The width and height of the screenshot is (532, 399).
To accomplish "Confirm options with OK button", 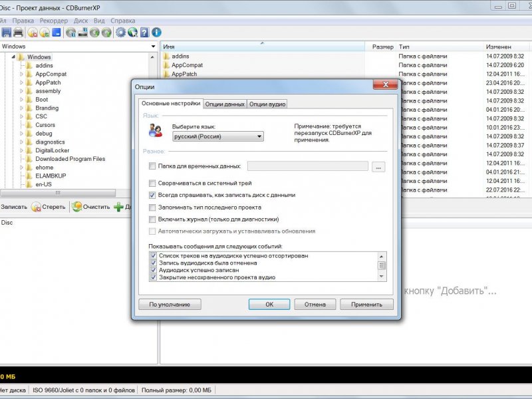I will tap(269, 305).
